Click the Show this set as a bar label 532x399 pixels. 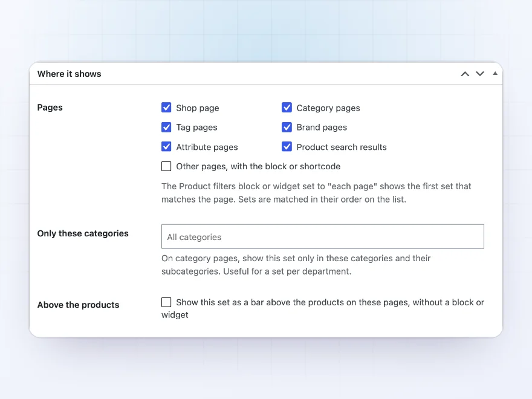[x=323, y=308]
